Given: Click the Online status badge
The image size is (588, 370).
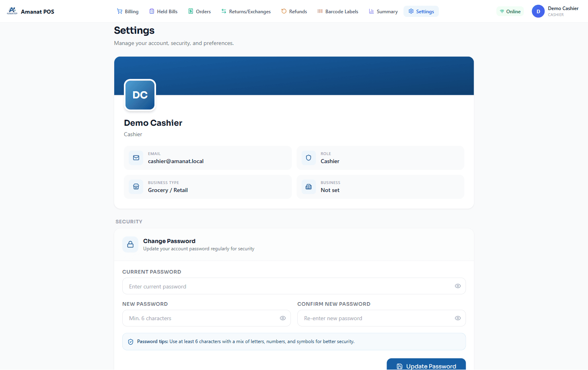Looking at the screenshot, I should [x=510, y=11].
